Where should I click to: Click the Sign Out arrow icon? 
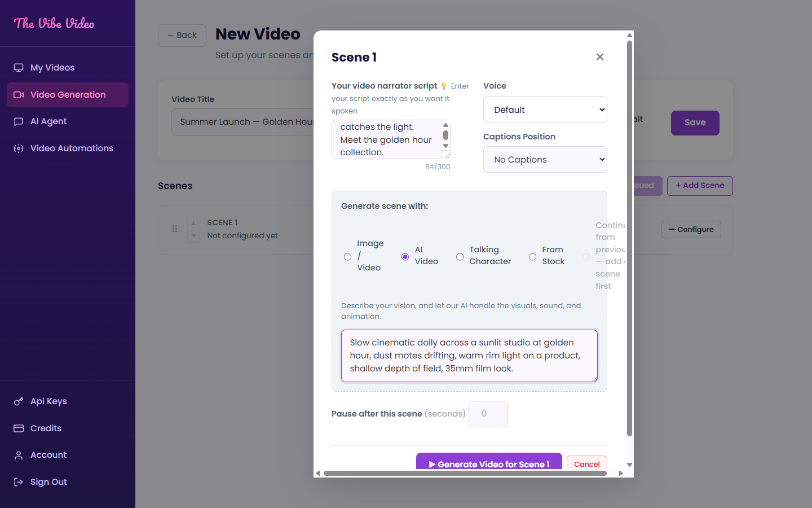click(x=19, y=482)
